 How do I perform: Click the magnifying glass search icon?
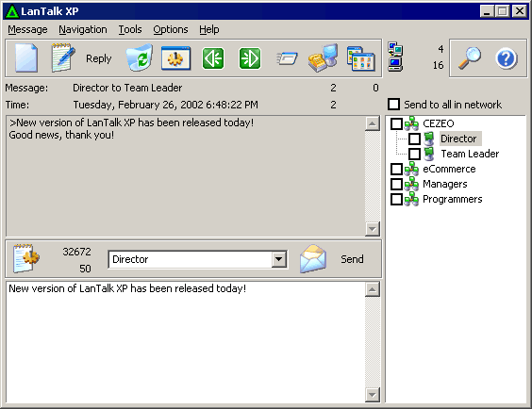tap(470, 57)
